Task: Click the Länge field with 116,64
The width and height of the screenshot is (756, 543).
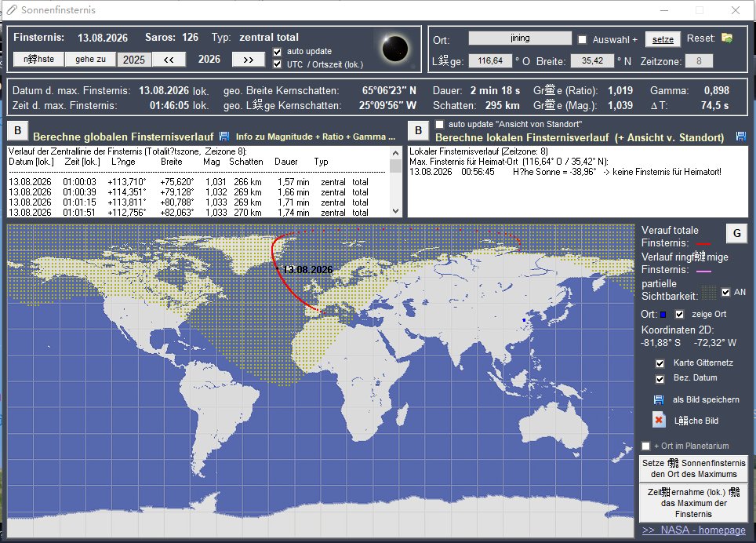Action: (490, 60)
